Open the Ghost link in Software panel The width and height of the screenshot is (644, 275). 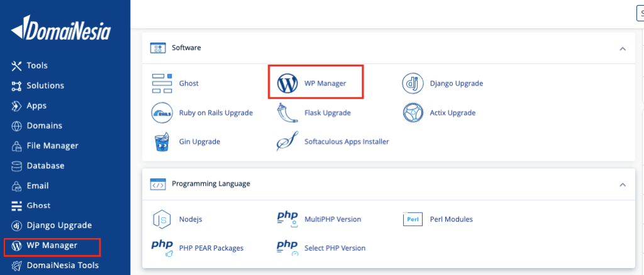(x=189, y=84)
